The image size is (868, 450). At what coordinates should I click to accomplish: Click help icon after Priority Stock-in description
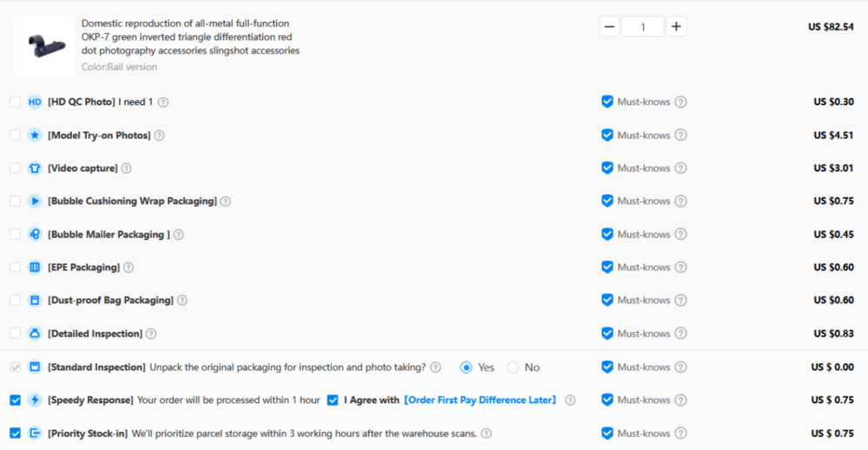point(486,434)
